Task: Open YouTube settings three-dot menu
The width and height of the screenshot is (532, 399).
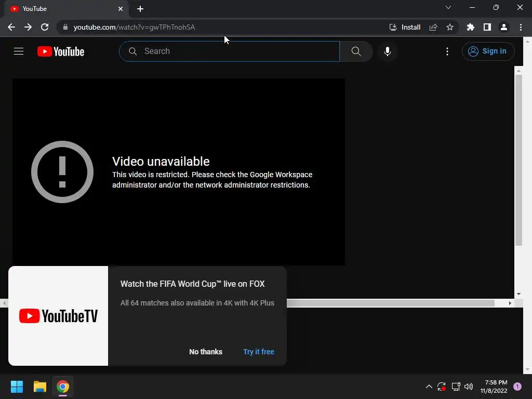Action: point(447,51)
